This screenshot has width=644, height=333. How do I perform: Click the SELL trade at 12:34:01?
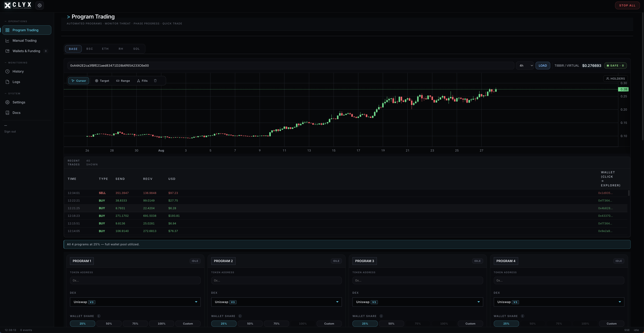[346, 193]
